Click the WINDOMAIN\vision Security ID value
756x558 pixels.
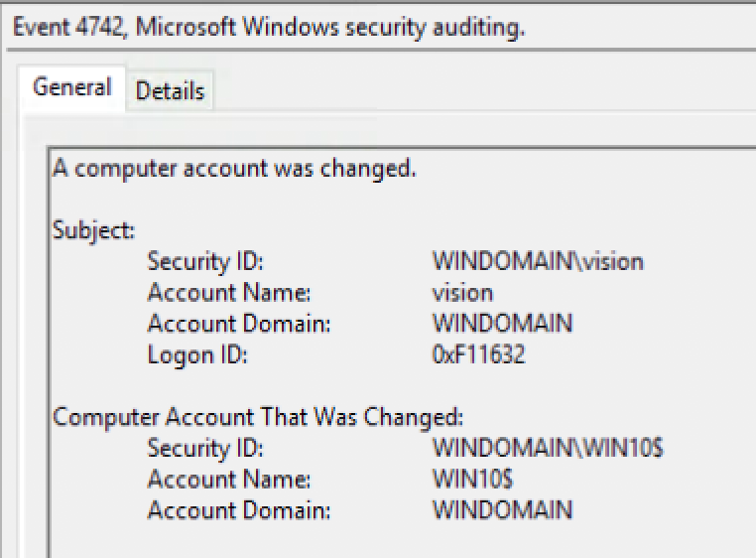point(538,261)
